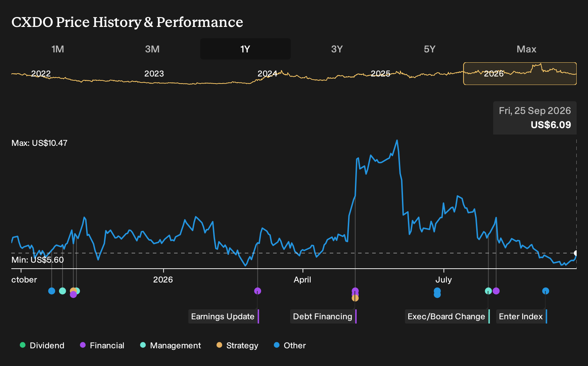
Task: Toggle the Dividend legend filter
Action: [42, 345]
